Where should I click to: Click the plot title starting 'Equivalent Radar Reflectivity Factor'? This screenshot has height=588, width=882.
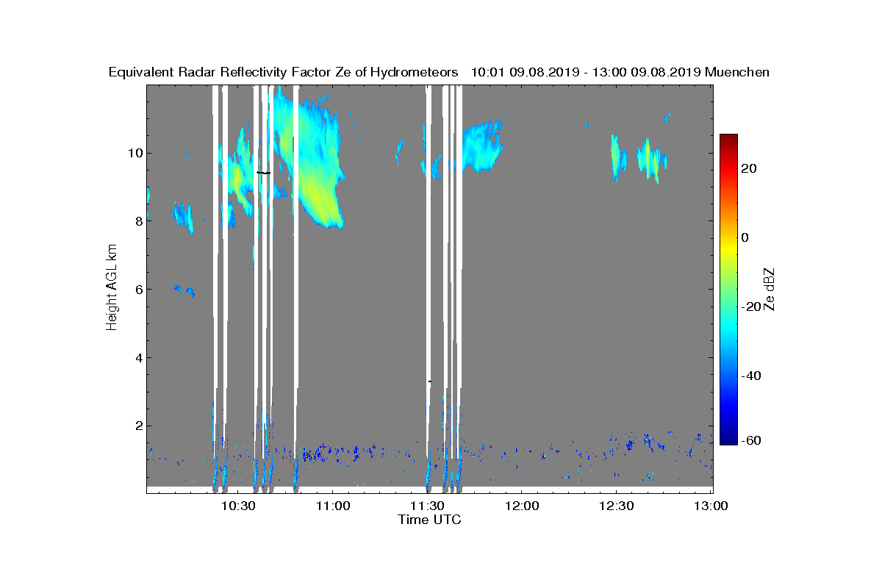click(439, 72)
